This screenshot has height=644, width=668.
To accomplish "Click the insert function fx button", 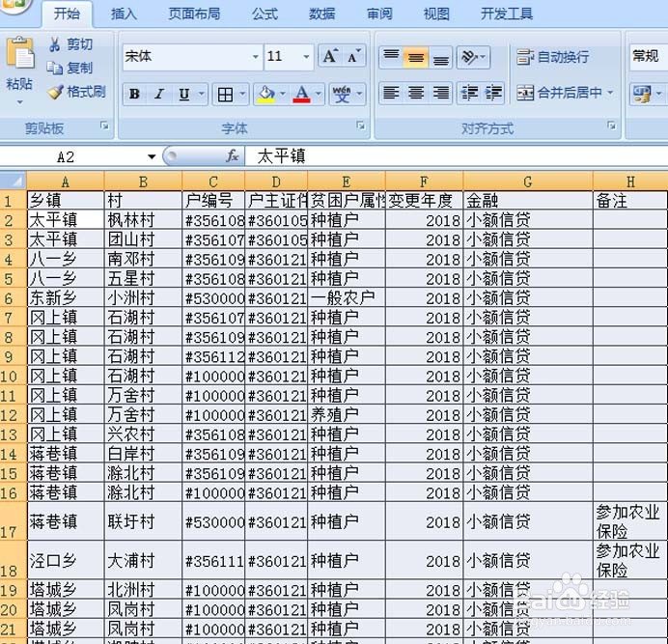I will tap(232, 156).
